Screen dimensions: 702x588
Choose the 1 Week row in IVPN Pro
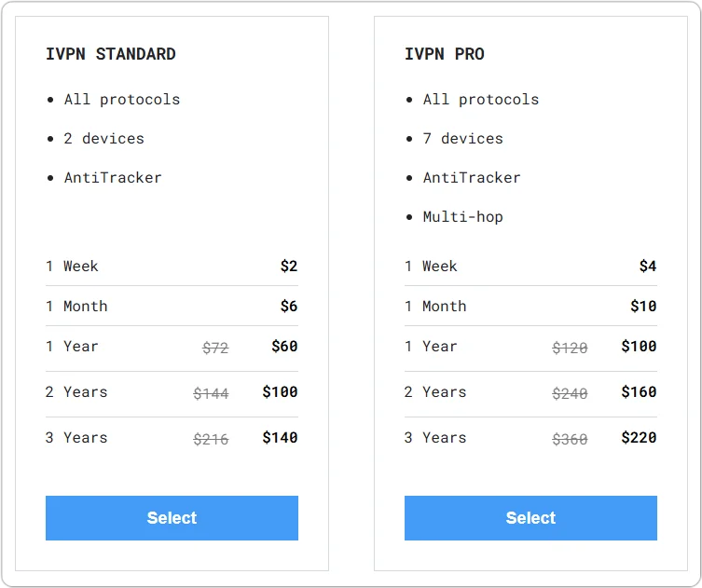coord(530,267)
